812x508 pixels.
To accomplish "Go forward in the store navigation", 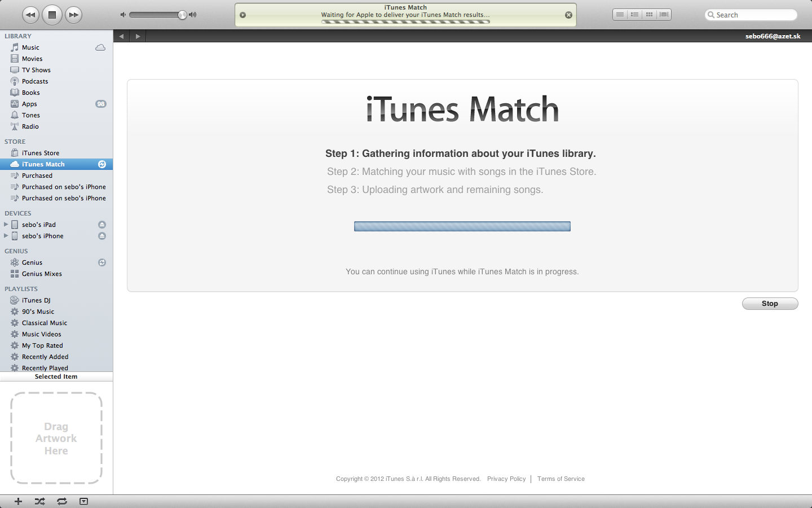I will 138,36.
